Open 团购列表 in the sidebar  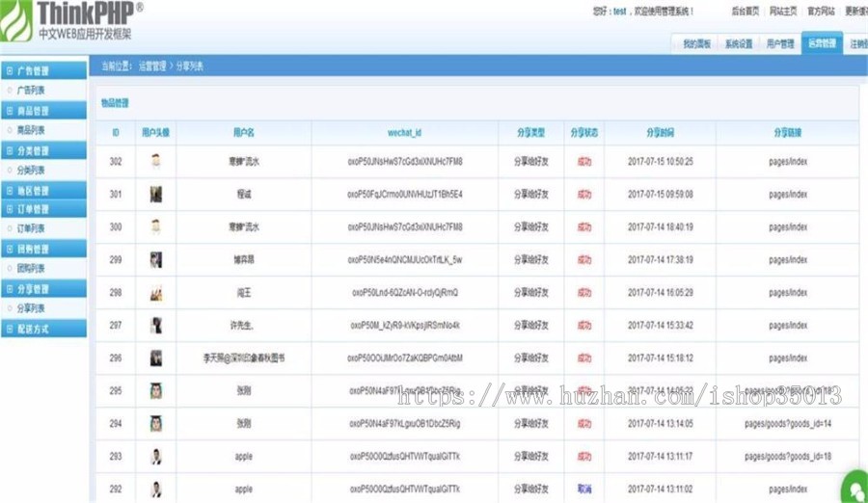tap(31, 269)
